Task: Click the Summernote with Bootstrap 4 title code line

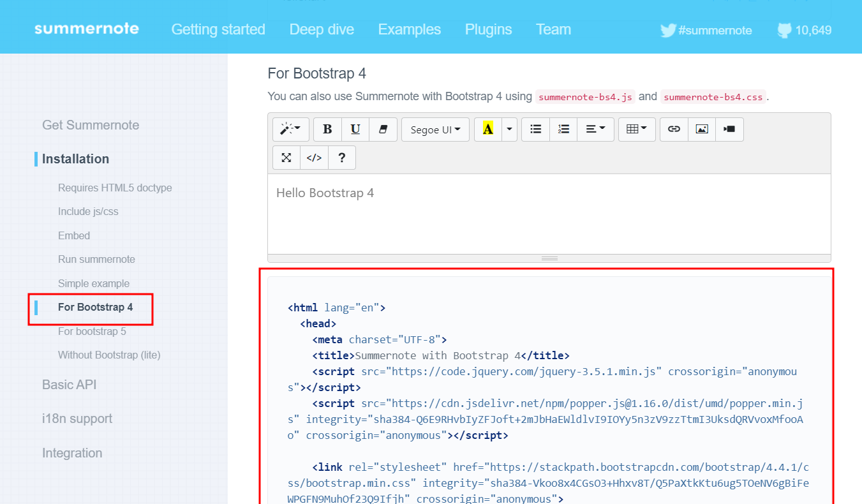Action: (441, 355)
